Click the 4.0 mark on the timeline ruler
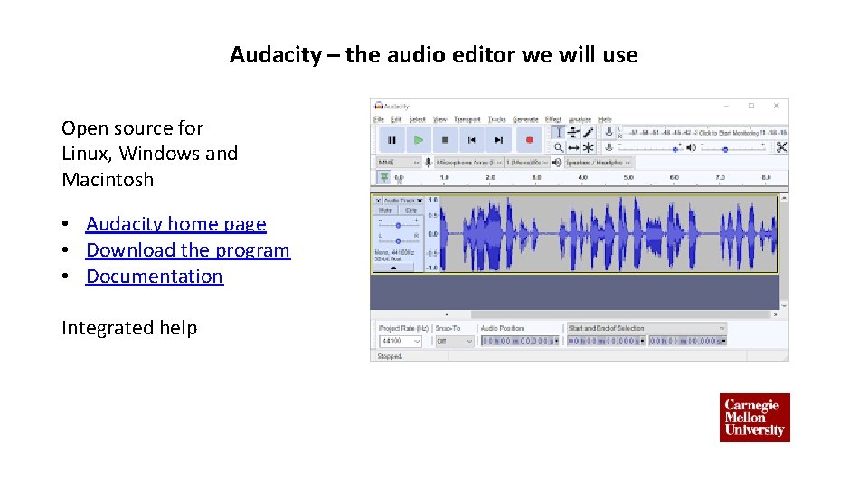 (582, 178)
